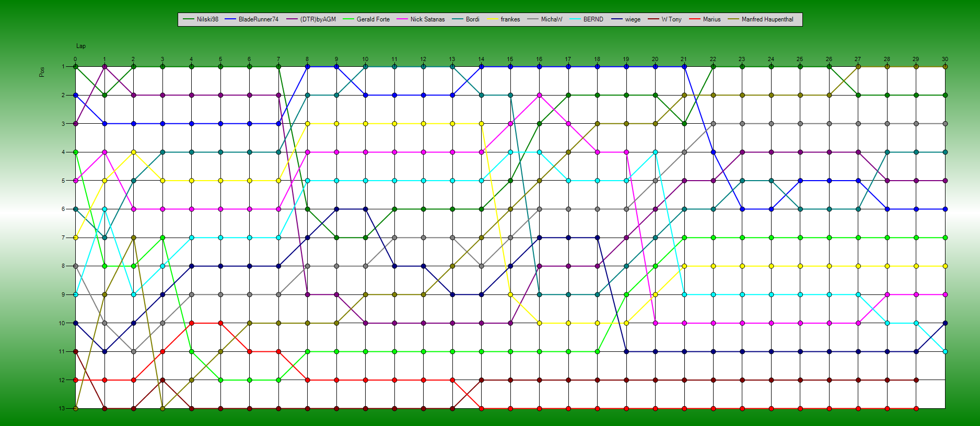Click Gerald Forte's green marker at lap 0, position 4
The image size is (980, 426).
[x=75, y=152]
